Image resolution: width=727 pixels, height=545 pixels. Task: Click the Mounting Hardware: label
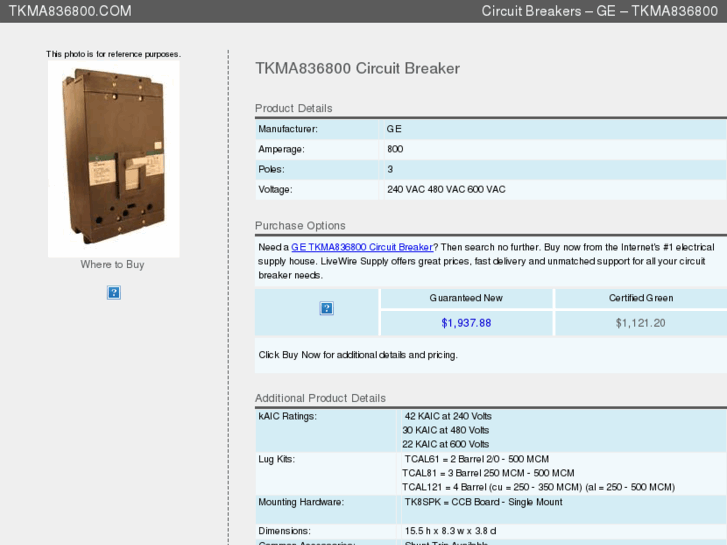pyautogui.click(x=301, y=502)
